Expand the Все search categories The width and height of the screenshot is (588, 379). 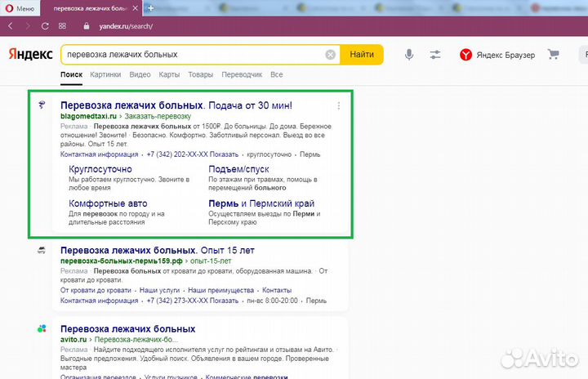(276, 74)
